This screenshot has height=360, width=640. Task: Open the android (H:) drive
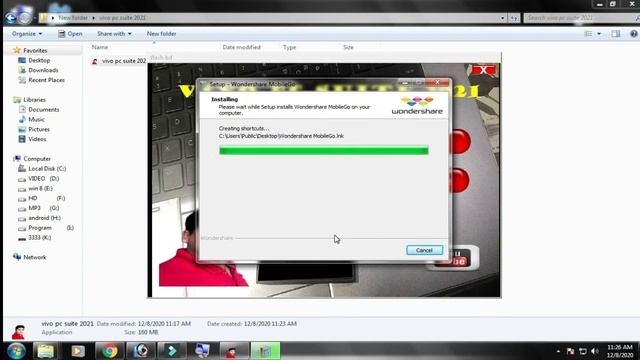44,218
